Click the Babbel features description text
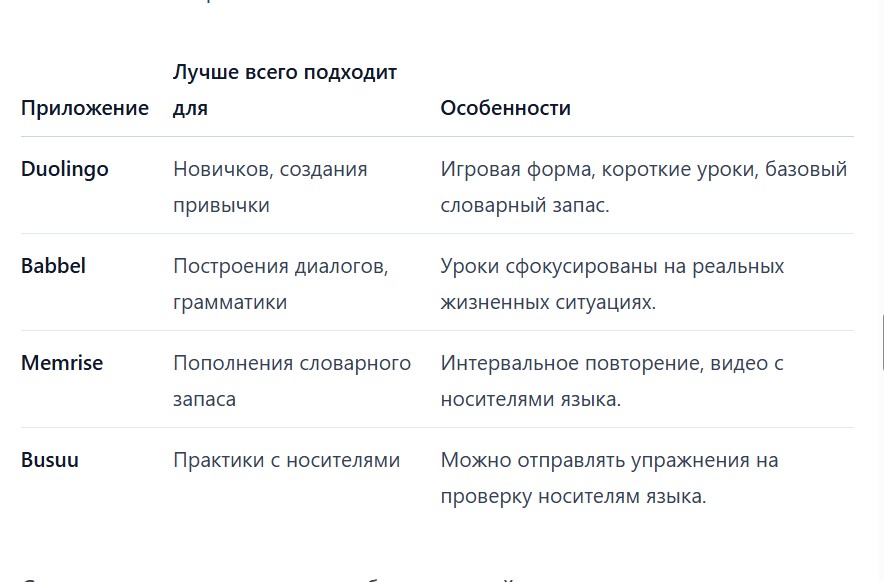The width and height of the screenshot is (884, 582). (x=612, y=284)
